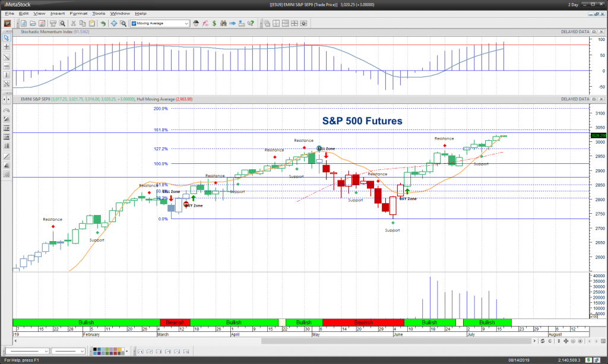Select the horizontal line tool
Screen dimensions: 608x364
pyautogui.click(x=6, y=66)
